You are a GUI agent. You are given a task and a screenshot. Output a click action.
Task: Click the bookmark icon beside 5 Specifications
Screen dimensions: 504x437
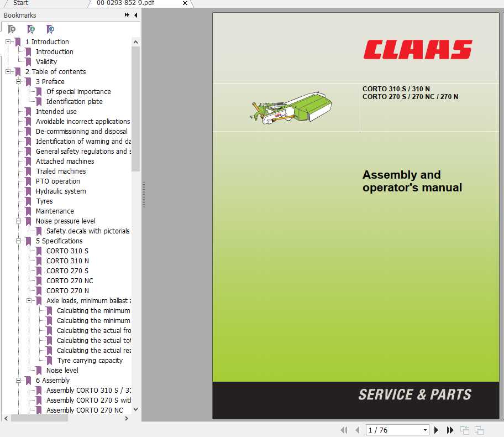28,241
